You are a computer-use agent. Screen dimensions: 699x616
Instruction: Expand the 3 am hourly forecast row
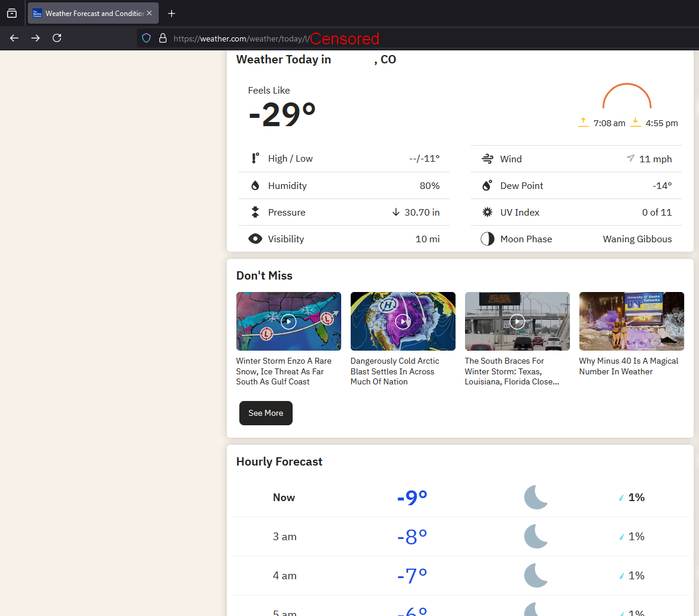pyautogui.click(x=460, y=537)
